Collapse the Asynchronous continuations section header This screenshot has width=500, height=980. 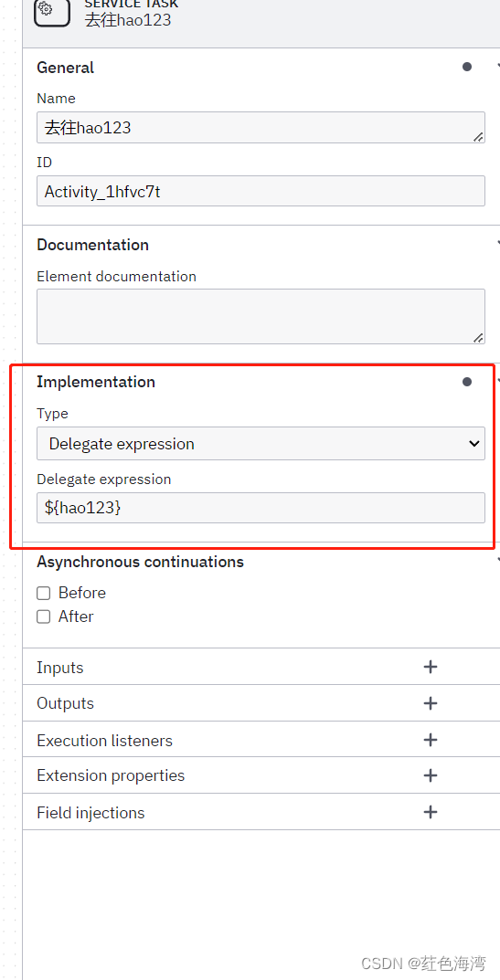tap(261, 562)
